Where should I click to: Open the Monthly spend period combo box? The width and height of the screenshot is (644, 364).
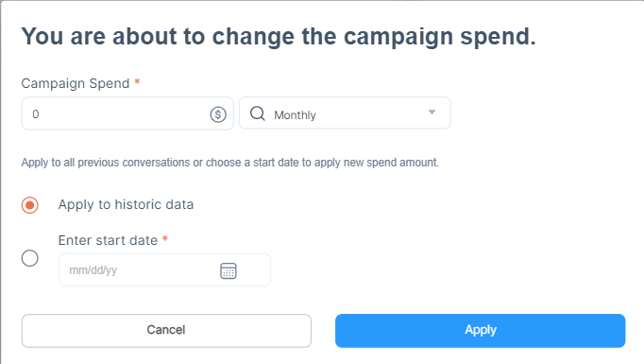(345, 113)
